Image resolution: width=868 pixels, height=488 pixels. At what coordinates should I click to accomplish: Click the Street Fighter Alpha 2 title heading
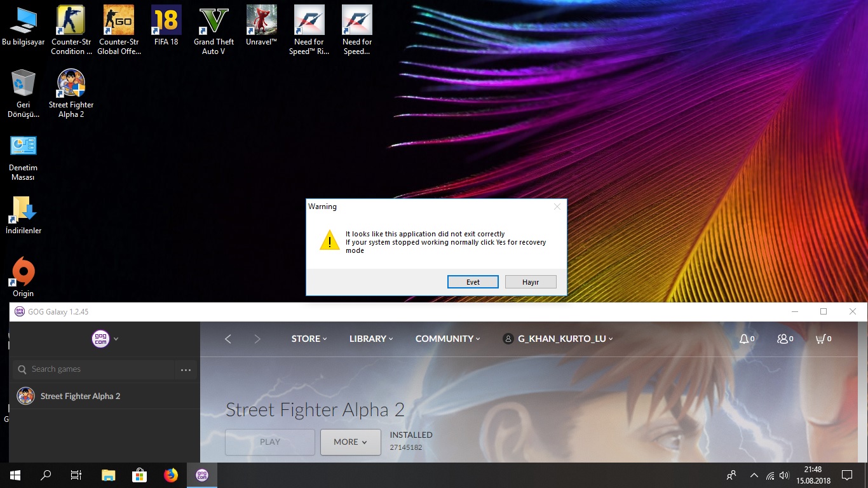(315, 410)
